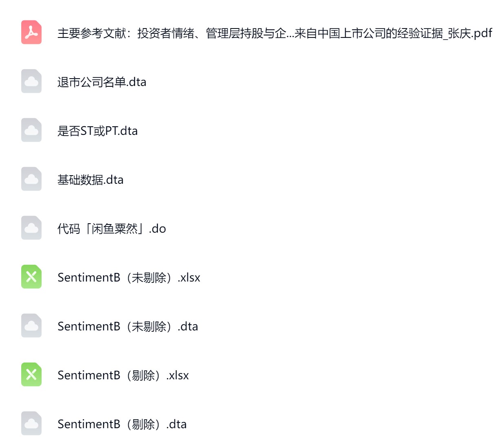Click the cloud icon next to 是否ST或PT.dta
This screenshot has height=440, width=504.
[31, 130]
